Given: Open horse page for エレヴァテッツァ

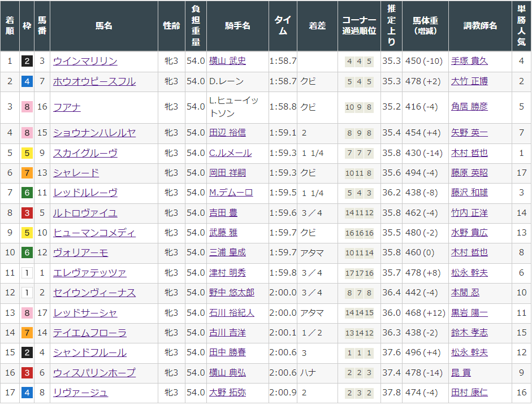Looking at the screenshot, I should (x=90, y=273).
